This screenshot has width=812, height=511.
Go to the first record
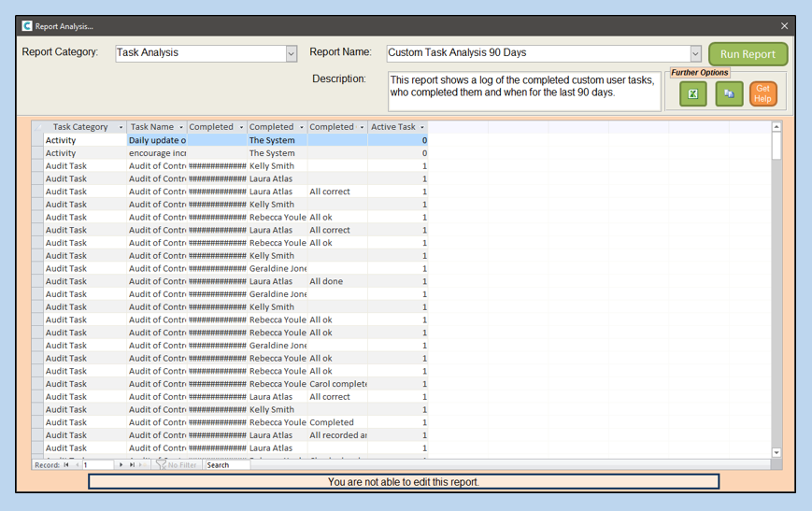(x=66, y=464)
